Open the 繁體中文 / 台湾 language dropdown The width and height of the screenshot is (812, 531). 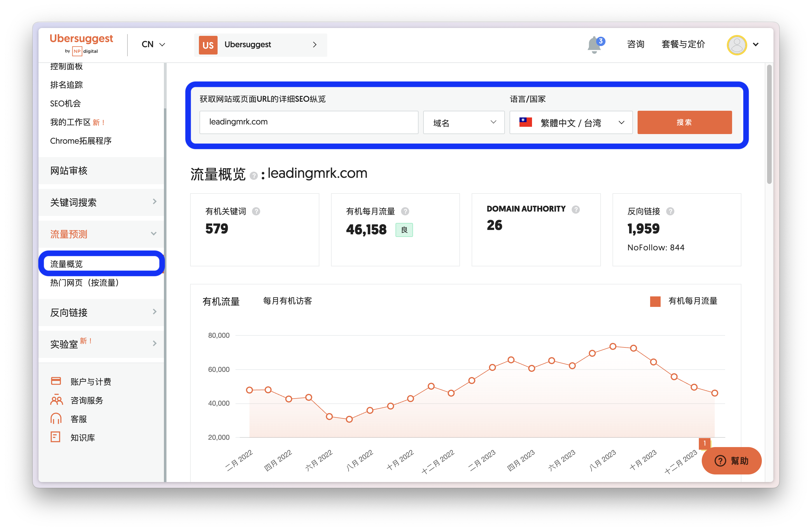571,122
